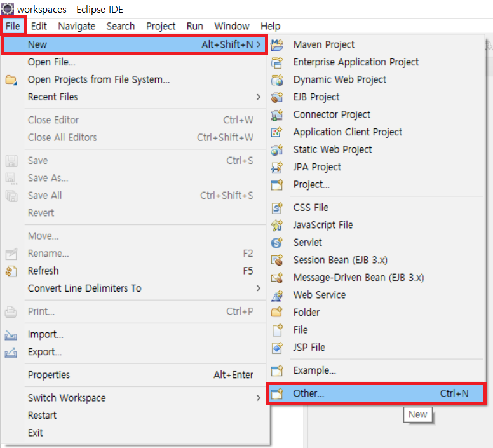Select Connector Project text entry
Screen dimensions: 493x448
click(x=332, y=115)
